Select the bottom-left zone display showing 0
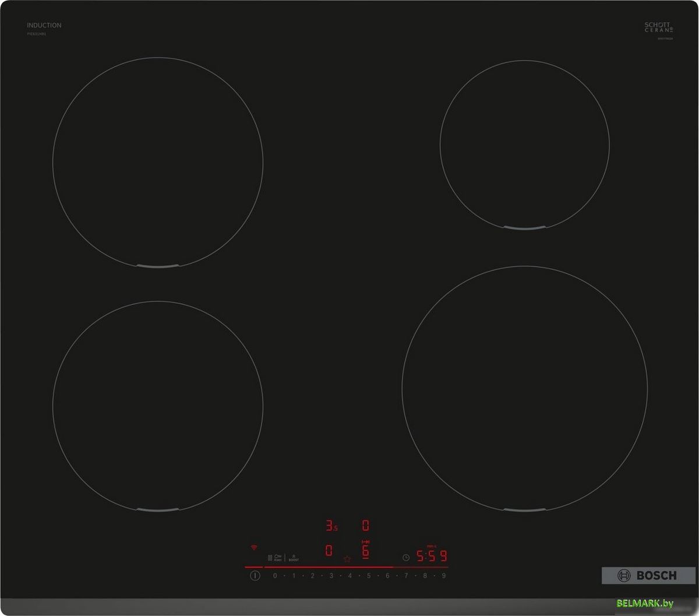This screenshot has height=616, width=699. coord(329,551)
